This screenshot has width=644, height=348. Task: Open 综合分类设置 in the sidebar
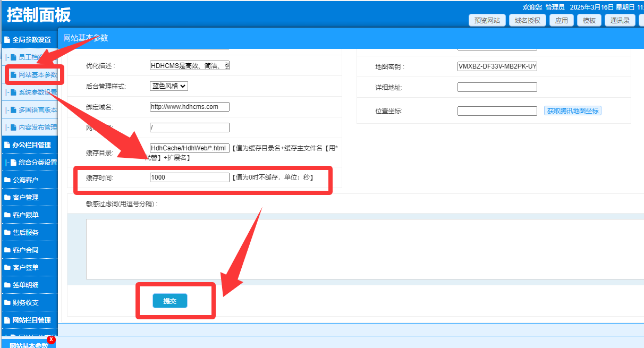coord(37,163)
